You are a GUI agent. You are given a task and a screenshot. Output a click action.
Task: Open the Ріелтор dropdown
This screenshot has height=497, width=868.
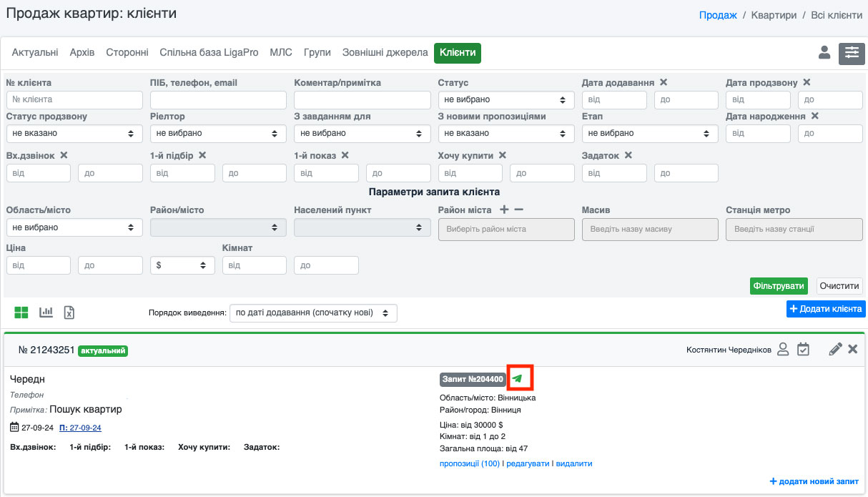(218, 133)
